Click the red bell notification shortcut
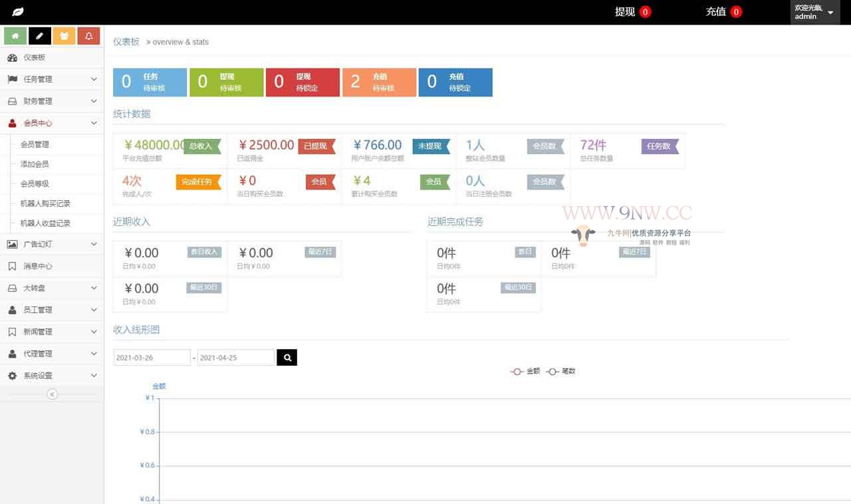Screen dimensions: 851x504 tap(88, 36)
